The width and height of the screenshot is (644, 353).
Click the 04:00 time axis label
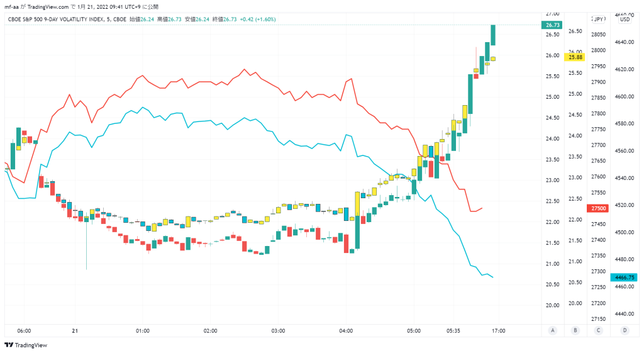click(346, 331)
